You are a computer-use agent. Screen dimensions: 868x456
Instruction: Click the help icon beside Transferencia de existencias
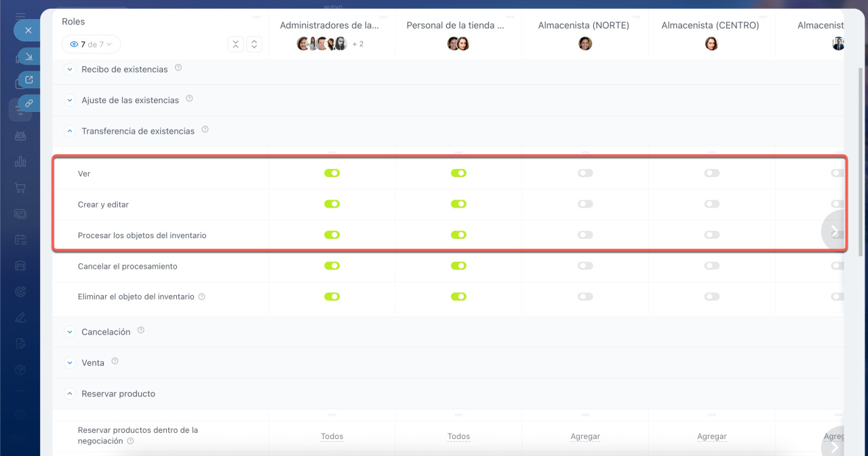[x=205, y=130]
